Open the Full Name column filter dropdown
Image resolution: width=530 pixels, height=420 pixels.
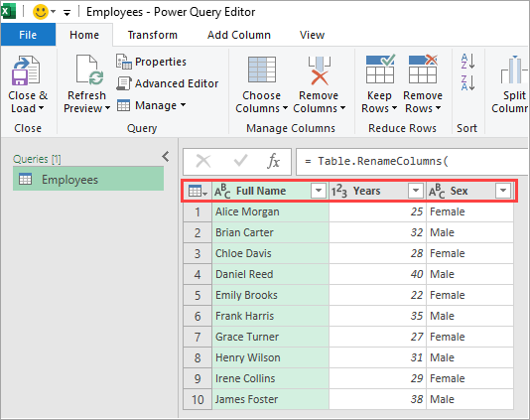click(x=319, y=191)
